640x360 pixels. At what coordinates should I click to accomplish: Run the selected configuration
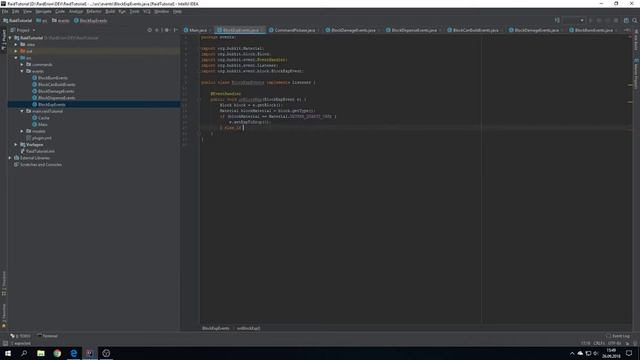(591, 20)
